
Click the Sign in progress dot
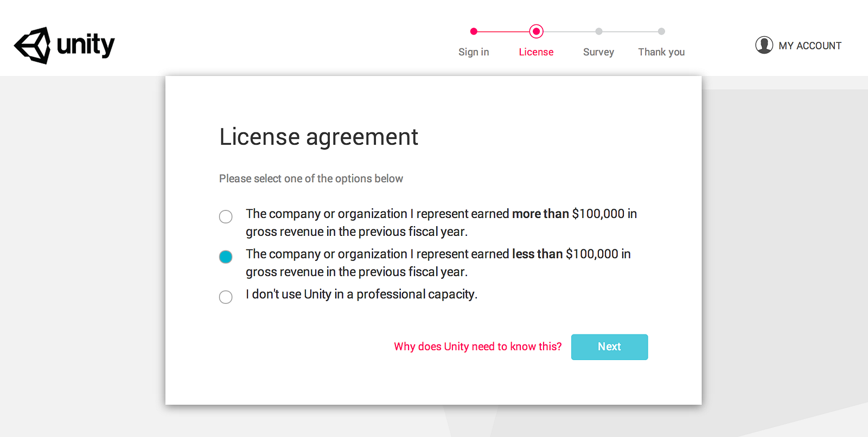click(x=474, y=31)
